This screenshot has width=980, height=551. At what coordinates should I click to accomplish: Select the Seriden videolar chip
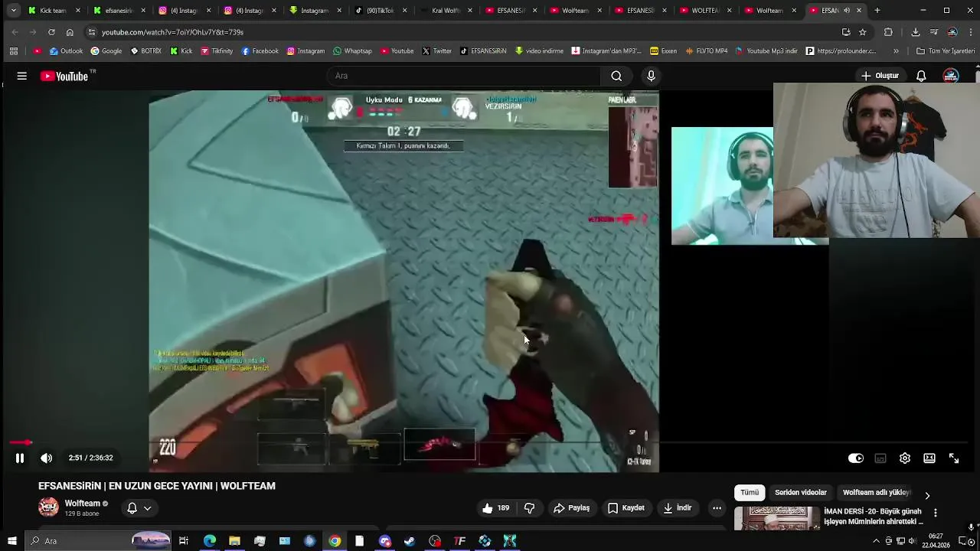(x=800, y=493)
